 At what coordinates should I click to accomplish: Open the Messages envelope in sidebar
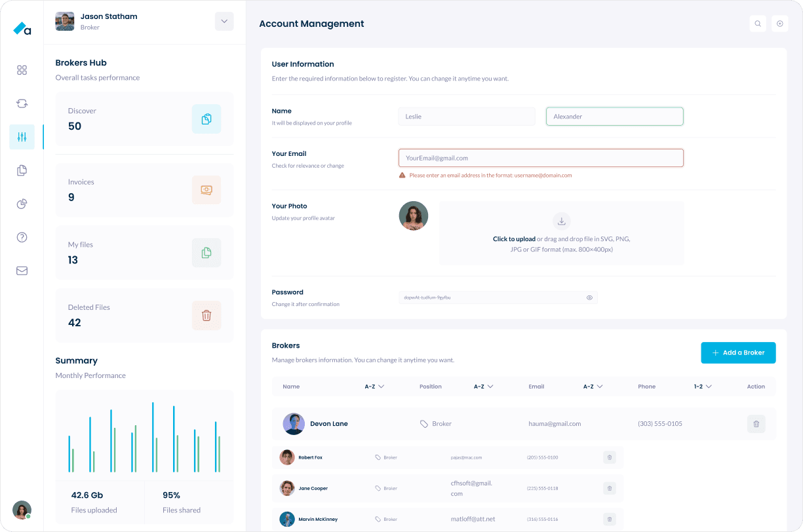pyautogui.click(x=22, y=271)
